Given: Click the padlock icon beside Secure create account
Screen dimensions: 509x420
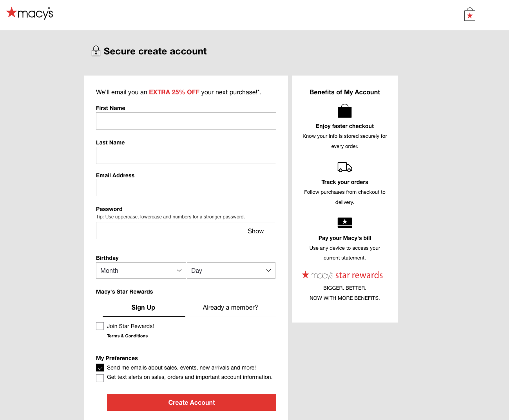Looking at the screenshot, I should [x=96, y=50].
